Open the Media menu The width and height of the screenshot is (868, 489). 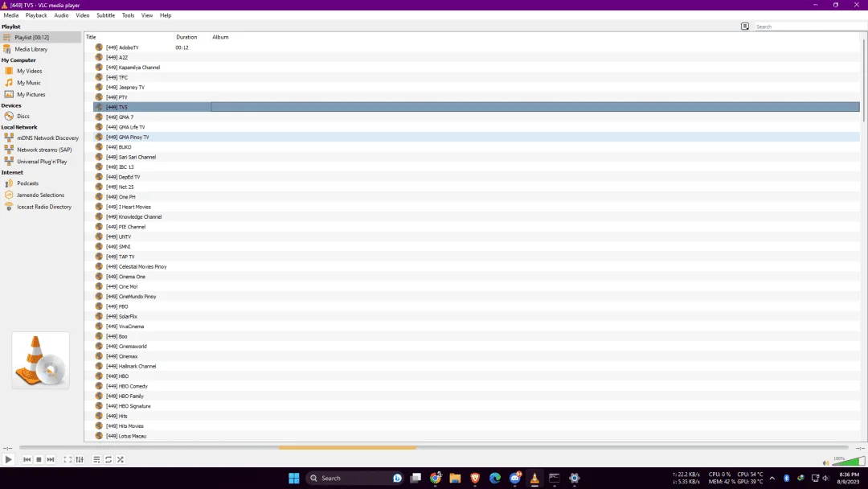click(11, 15)
